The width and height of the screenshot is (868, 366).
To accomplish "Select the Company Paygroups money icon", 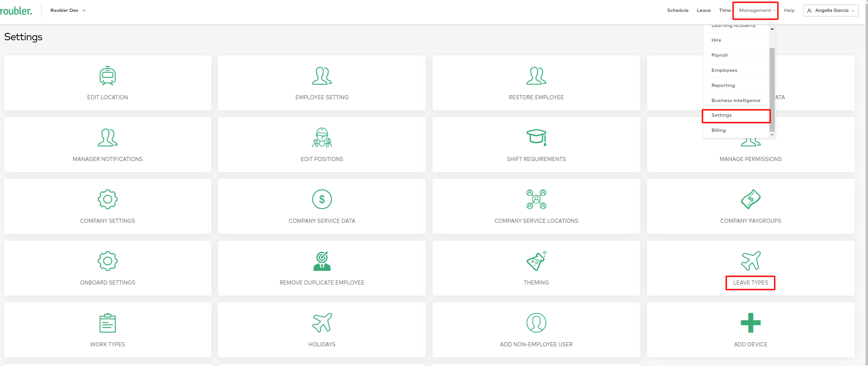I will click(x=751, y=199).
